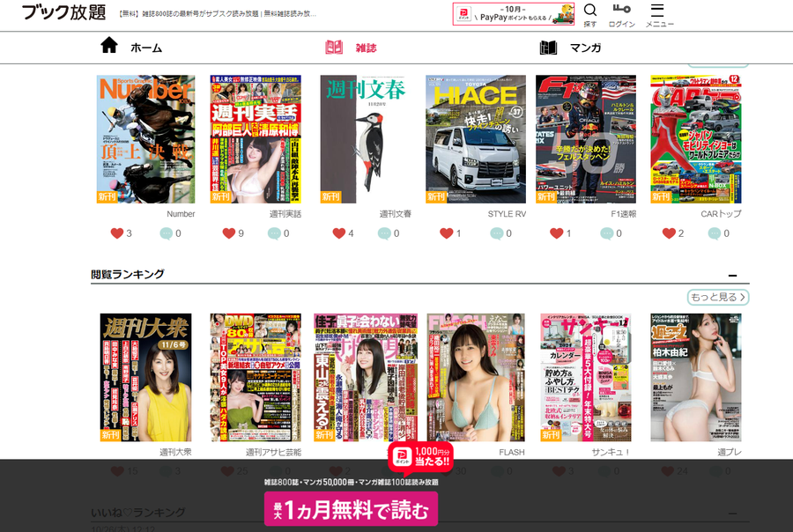Switch to the マンガ tab
This screenshot has height=532, width=793.
coord(585,48)
